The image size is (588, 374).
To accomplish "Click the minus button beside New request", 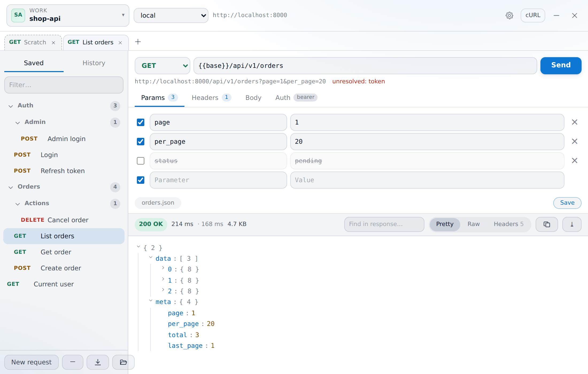I will pos(73,362).
